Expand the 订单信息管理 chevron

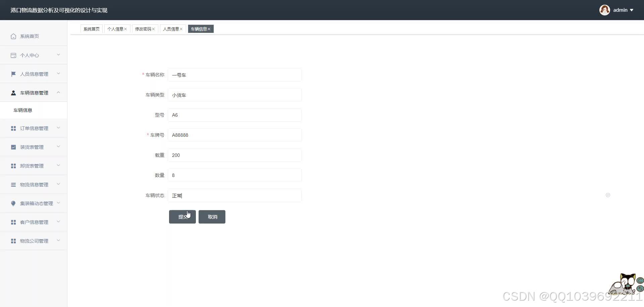click(x=58, y=128)
